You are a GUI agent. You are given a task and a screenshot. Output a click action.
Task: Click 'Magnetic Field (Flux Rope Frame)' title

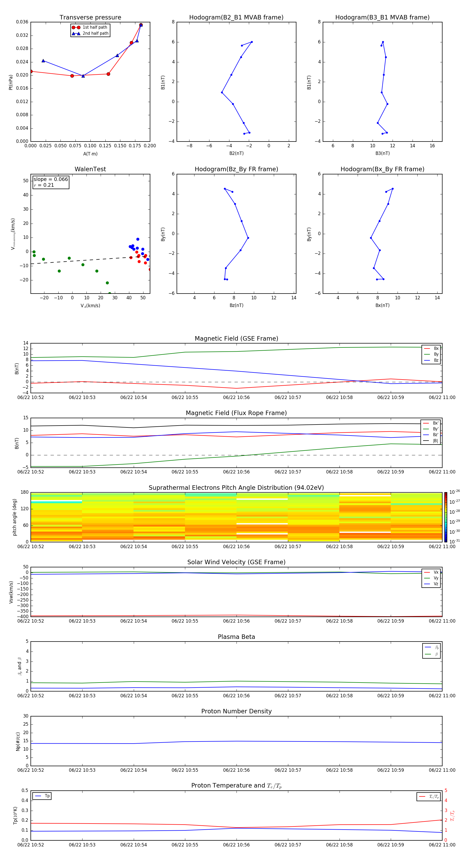click(x=236, y=413)
